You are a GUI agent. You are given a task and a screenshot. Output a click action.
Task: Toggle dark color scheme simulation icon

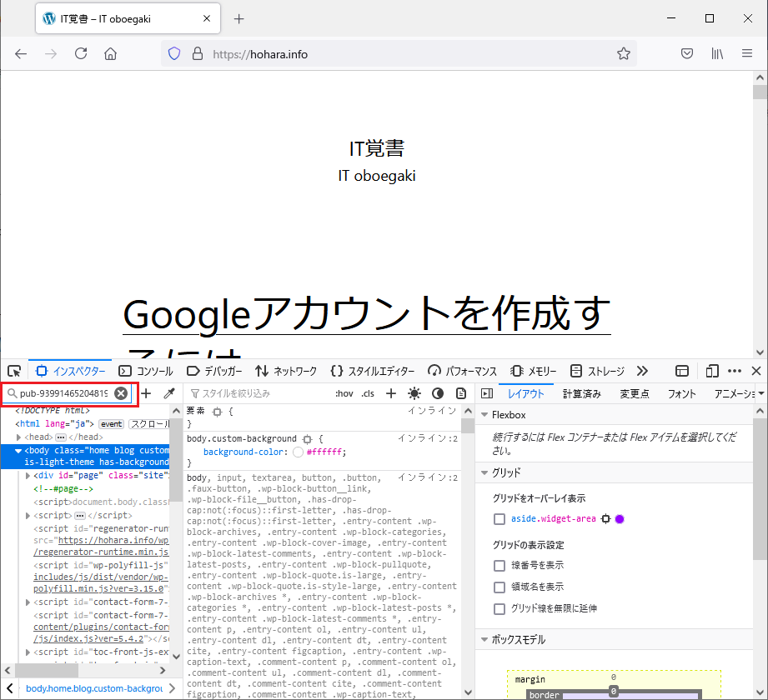(x=438, y=393)
